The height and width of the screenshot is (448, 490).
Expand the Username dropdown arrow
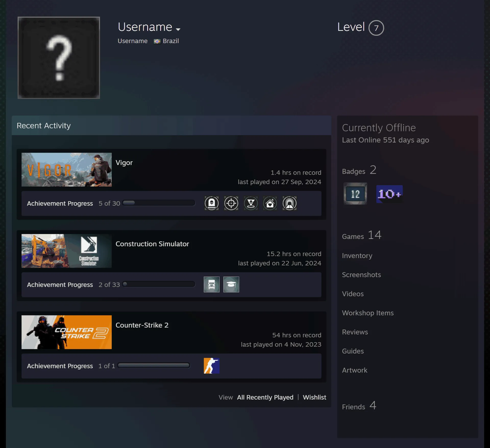coord(178,29)
